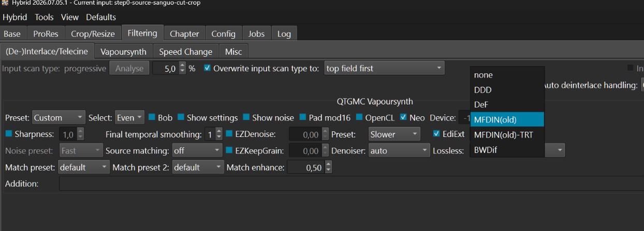Adjust Final temporal smoothing spinner
644x231 pixels.
coord(214,134)
